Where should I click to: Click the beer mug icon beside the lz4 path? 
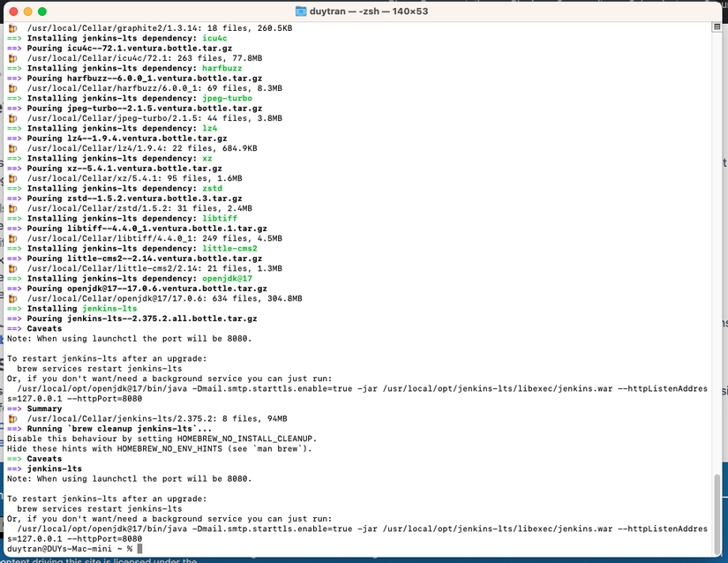click(x=12, y=148)
